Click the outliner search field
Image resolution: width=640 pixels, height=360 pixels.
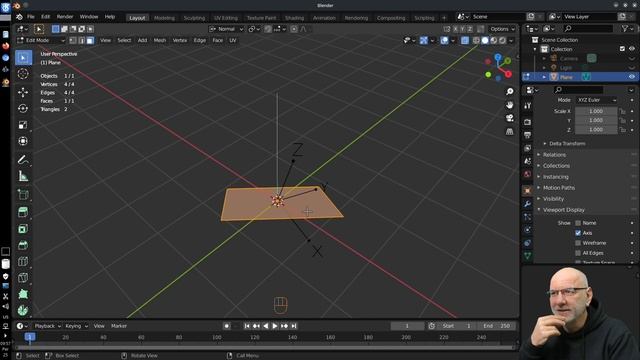[587, 29]
